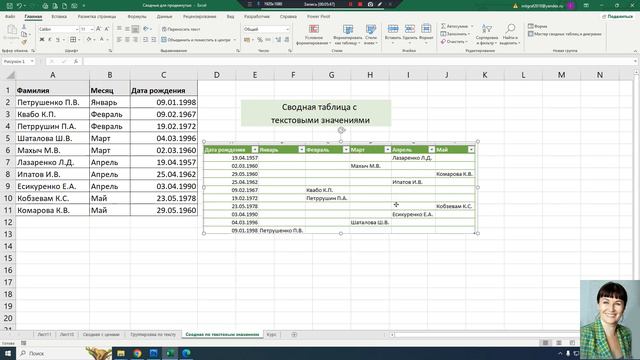
Task: Open Chrome from the taskbar
Action: pyautogui.click(x=137, y=353)
